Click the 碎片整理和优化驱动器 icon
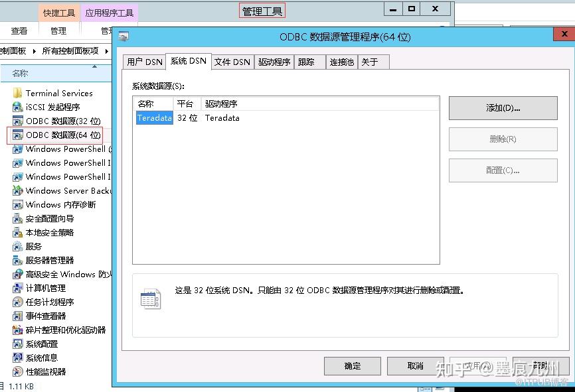575x392 pixels. [17, 330]
